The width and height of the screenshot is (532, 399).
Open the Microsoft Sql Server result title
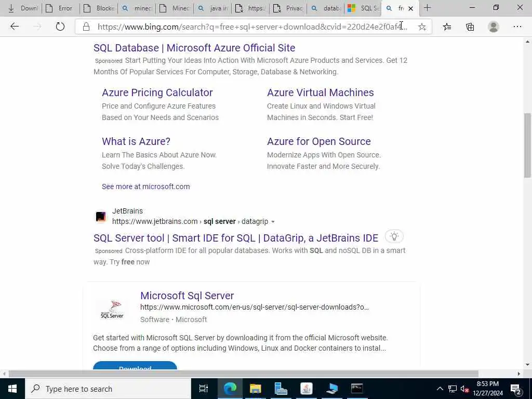(x=187, y=296)
